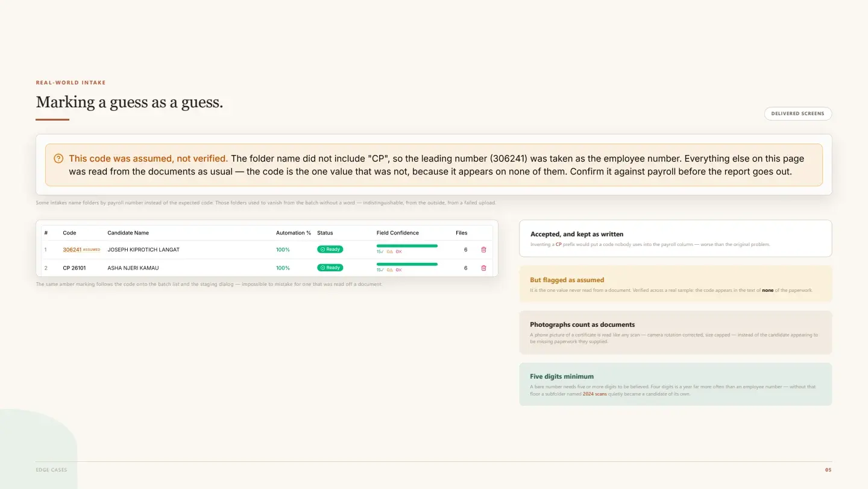This screenshot has height=489, width=868.
Task: Click the REAL-WORLD INTAKE label
Action: click(x=71, y=83)
